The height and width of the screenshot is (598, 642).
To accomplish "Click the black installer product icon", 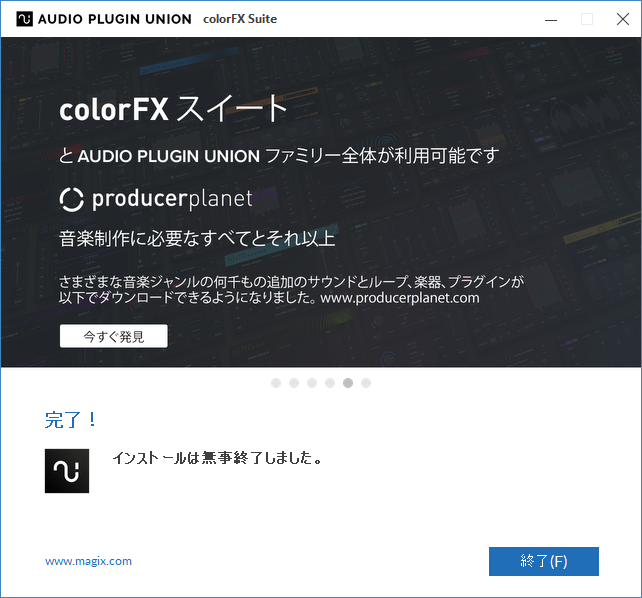I will click(67, 471).
